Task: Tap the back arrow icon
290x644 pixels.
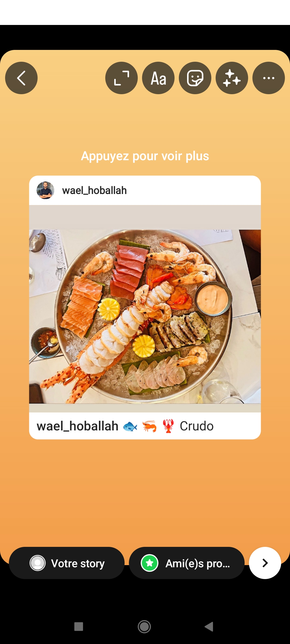Action: point(21,78)
